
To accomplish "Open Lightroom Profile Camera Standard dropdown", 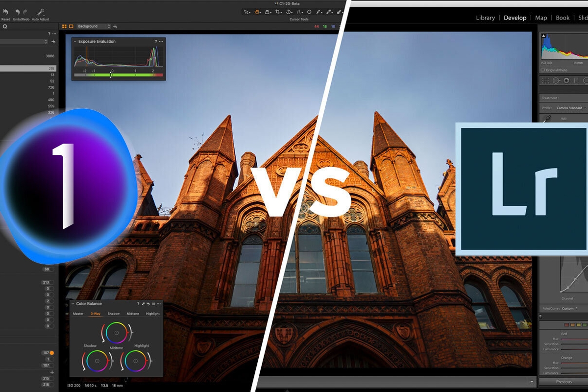I will (x=571, y=108).
